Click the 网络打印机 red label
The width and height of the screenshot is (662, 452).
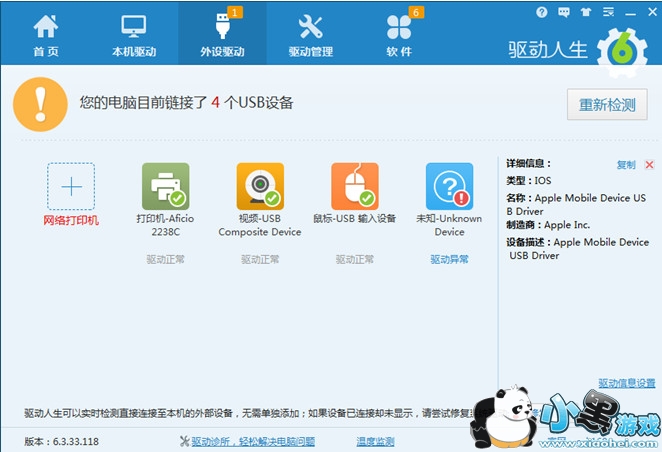(71, 220)
